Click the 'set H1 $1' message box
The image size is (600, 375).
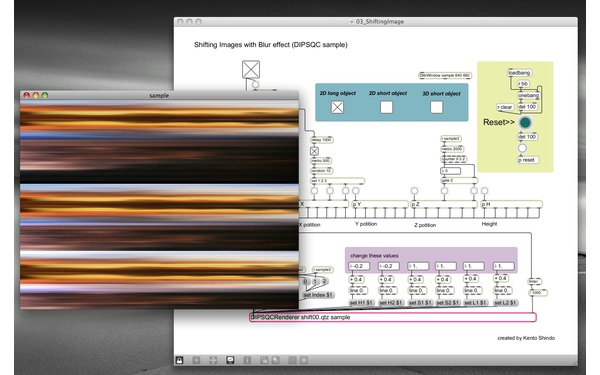pyautogui.click(x=361, y=303)
